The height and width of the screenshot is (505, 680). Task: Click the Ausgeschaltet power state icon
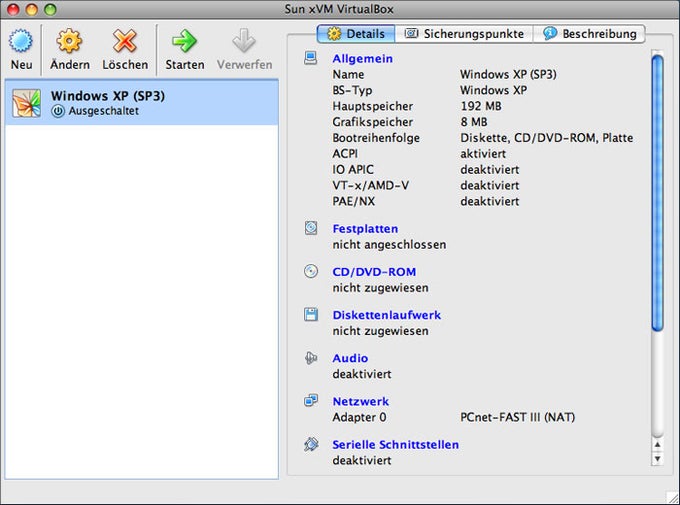point(58,111)
